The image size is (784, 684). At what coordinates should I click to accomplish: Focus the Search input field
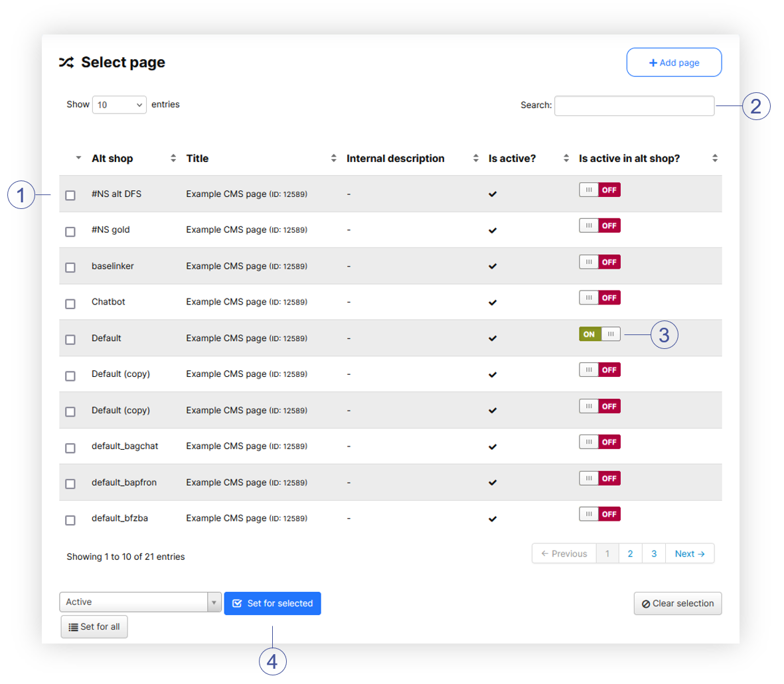click(x=634, y=105)
